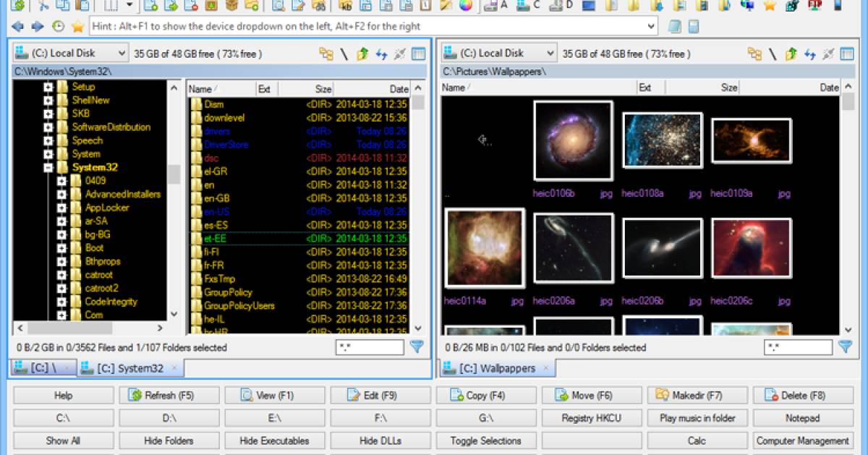Screen dimensions: 868x455
Task: Click first icon right of hint bar
Action: tap(675, 27)
